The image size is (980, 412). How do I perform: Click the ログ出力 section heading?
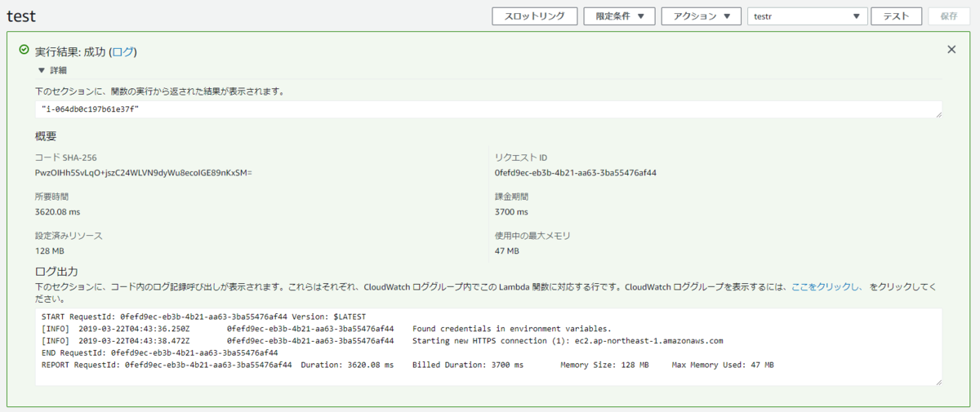tap(56, 272)
